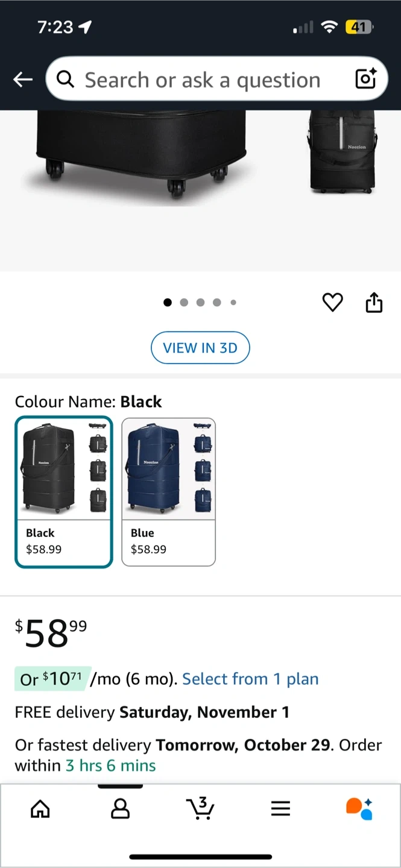Jump to fourth image carousel dot

click(216, 303)
